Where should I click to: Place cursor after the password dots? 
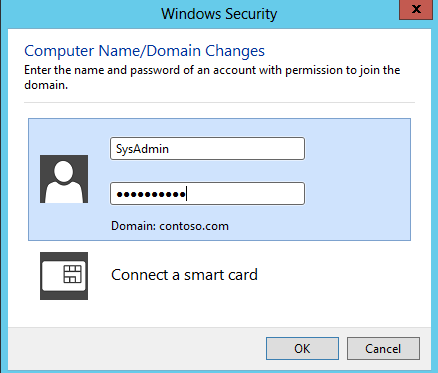point(187,194)
